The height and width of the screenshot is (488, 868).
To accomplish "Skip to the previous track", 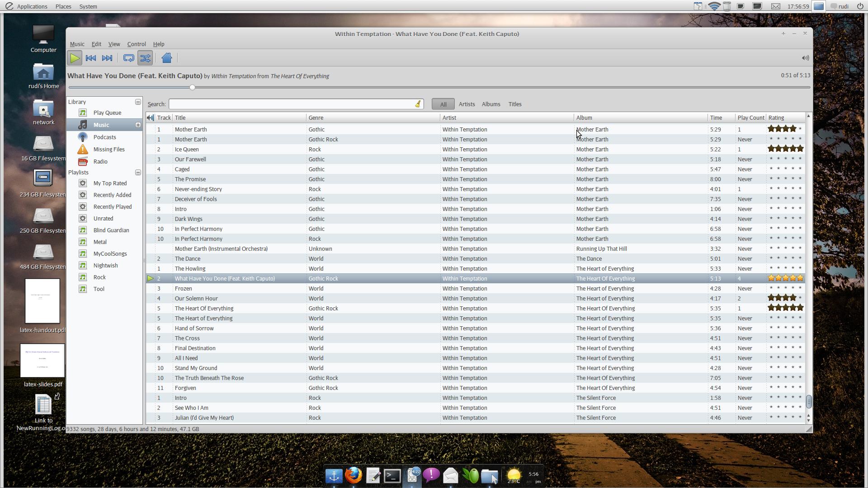I will coord(90,58).
